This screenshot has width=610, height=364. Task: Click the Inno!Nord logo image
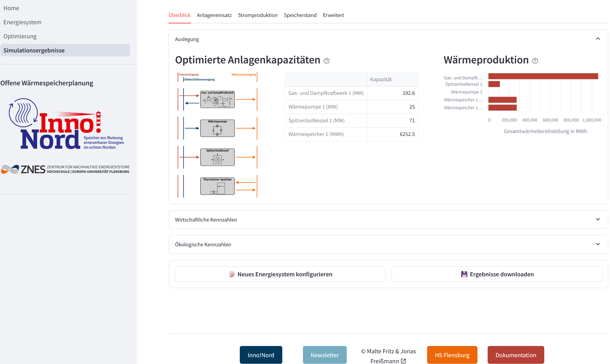pos(67,124)
